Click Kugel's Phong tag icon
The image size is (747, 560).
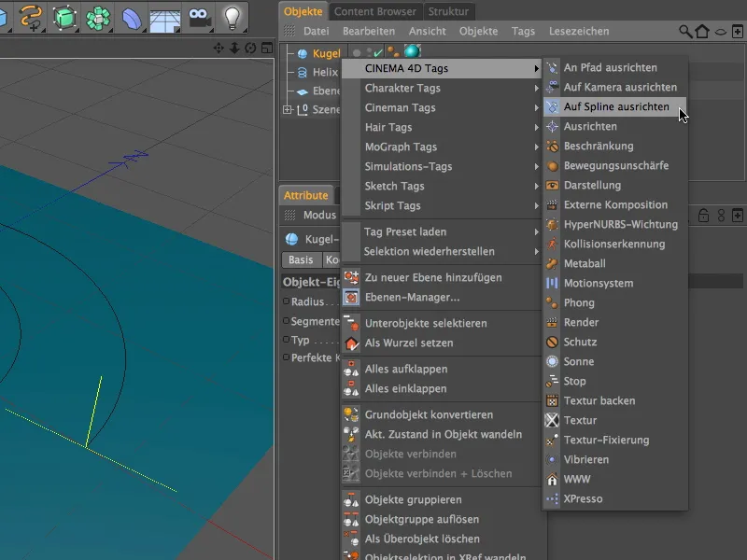coord(393,51)
